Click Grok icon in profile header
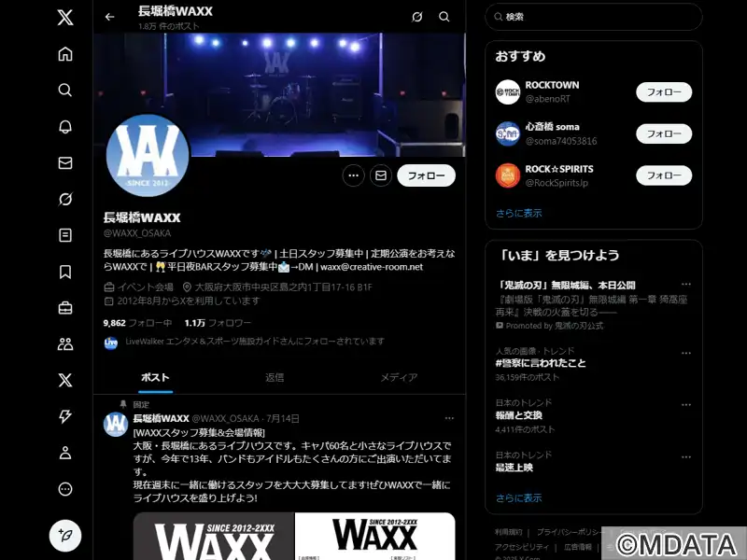This screenshot has height=560, width=747. (x=416, y=17)
